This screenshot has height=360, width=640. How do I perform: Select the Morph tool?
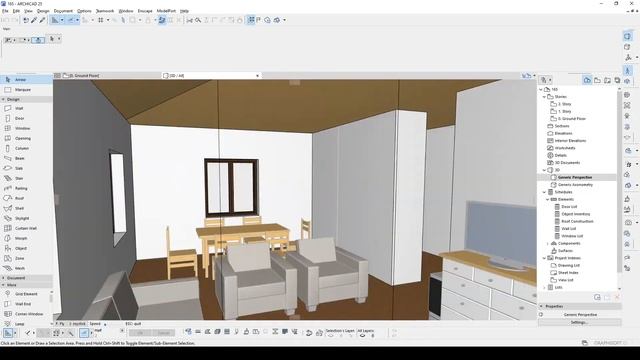tap(26, 238)
